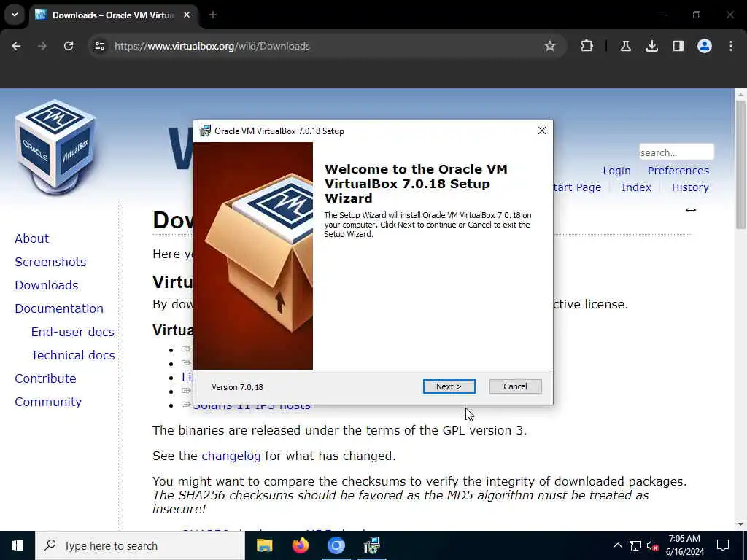Open Contribute sidebar link

tap(46, 378)
